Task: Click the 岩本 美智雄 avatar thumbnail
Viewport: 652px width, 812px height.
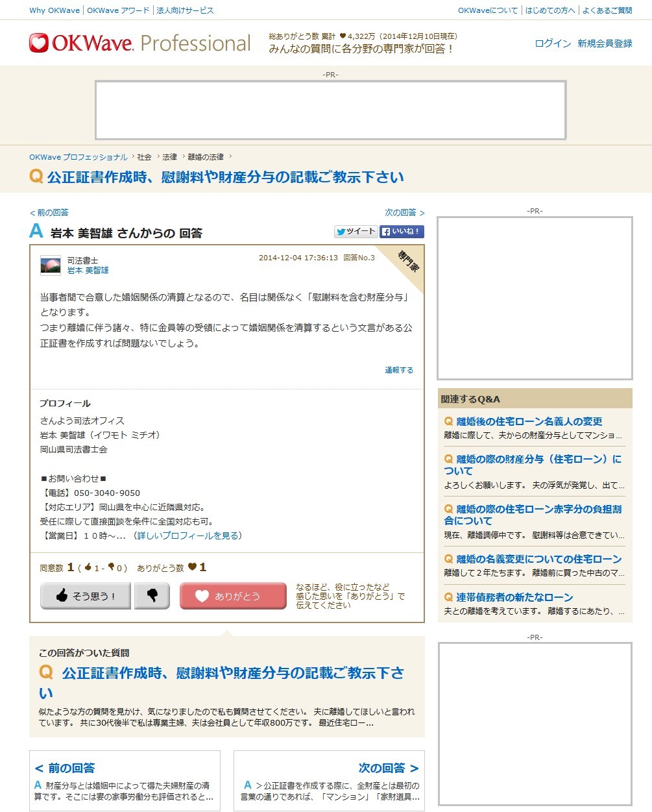Action: pos(51,265)
